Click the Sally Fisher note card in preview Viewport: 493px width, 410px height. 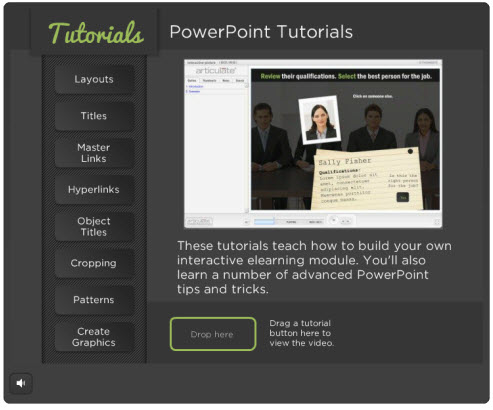368,179
